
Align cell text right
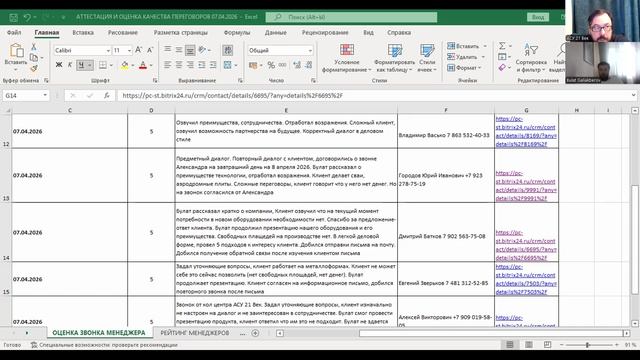point(190,65)
